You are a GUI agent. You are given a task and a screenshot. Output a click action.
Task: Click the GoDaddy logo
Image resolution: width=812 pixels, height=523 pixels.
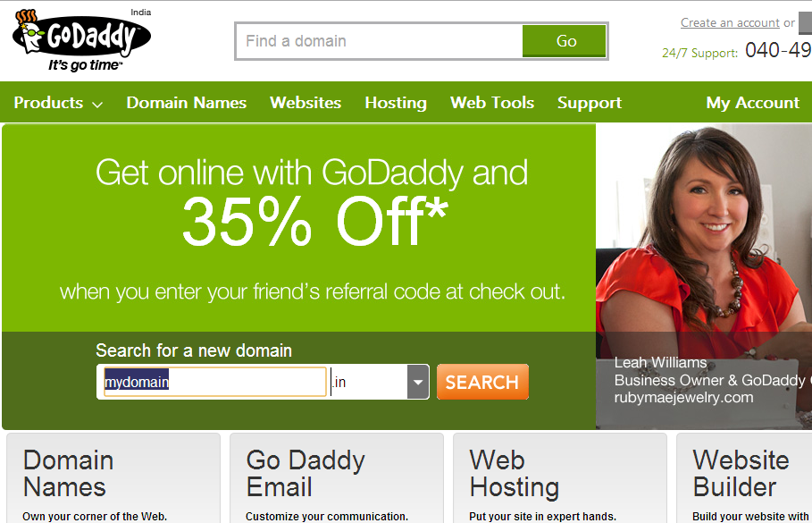point(82,40)
